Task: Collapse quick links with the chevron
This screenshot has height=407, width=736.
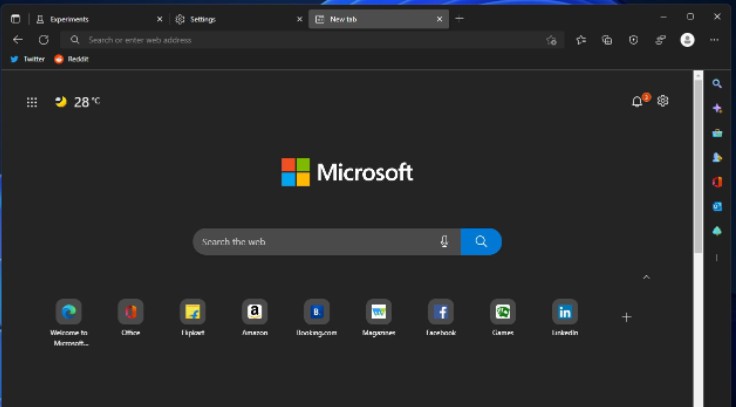Action: point(646,277)
